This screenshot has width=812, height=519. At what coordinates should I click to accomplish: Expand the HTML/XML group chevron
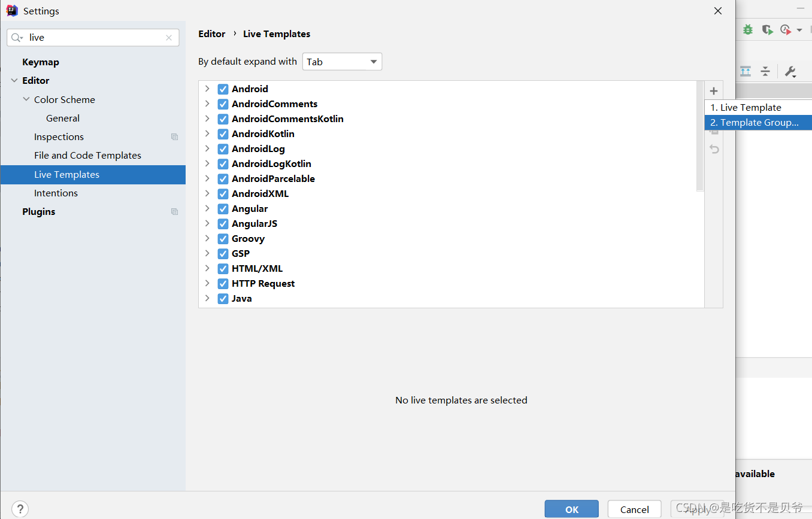click(207, 268)
